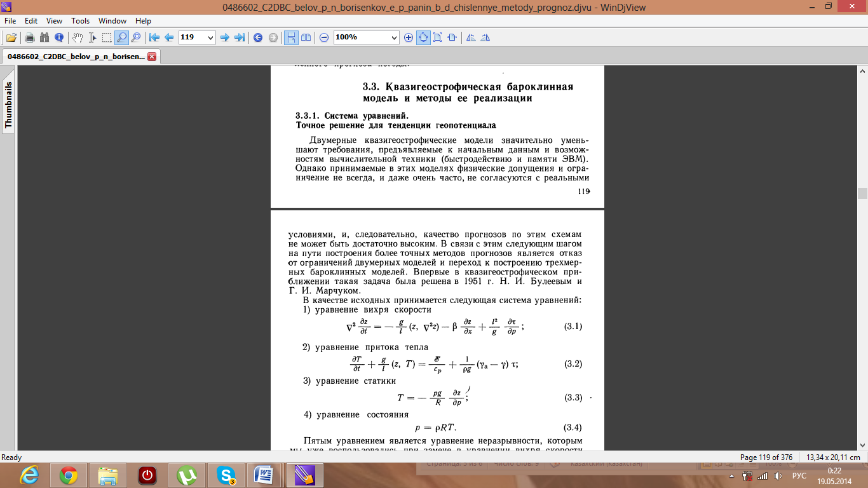868x488 pixels.
Task: Toggle facing pages book layout
Action: coord(306,37)
